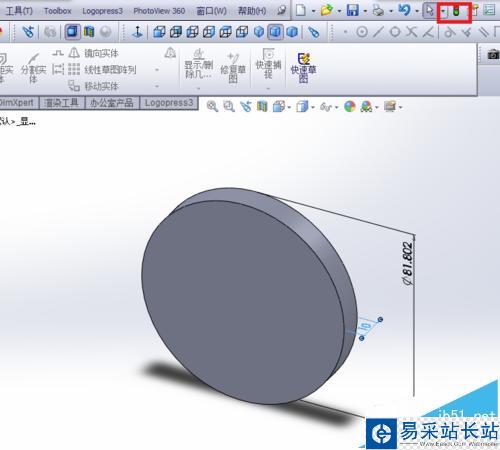The height and width of the screenshot is (450, 500).
Task: Click 线性草图阵列 linear sketch pattern
Action: pyautogui.click(x=103, y=70)
